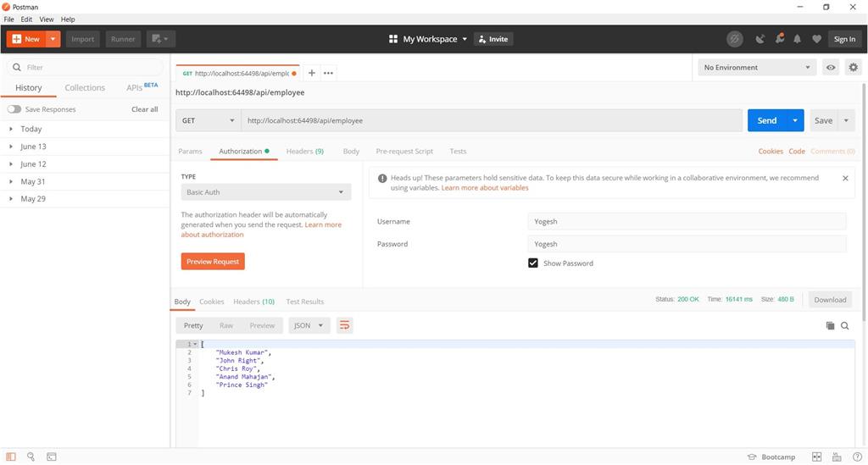868x465 pixels.
Task: Expand the May 31 history group
Action: click(x=86, y=181)
